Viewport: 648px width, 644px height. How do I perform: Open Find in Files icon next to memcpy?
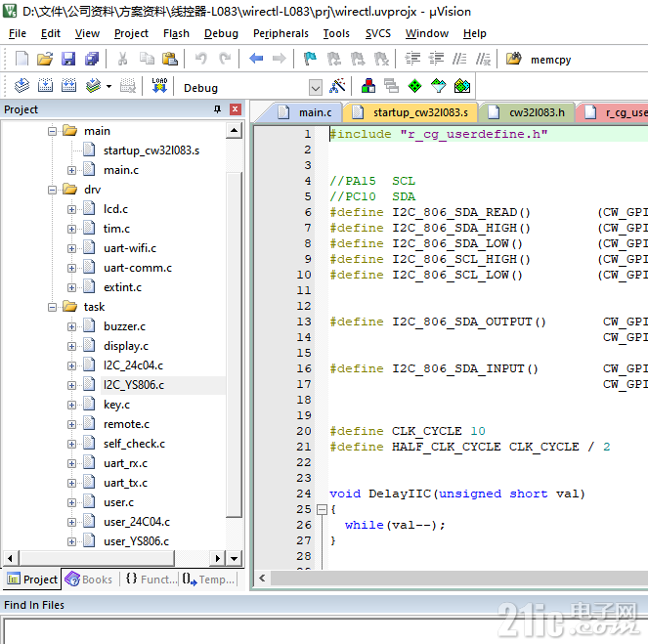[514, 59]
